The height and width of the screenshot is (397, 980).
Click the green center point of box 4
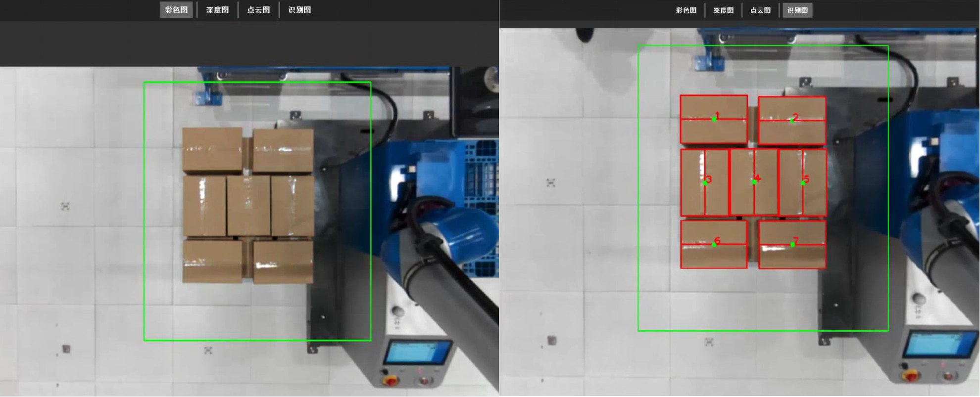(754, 182)
